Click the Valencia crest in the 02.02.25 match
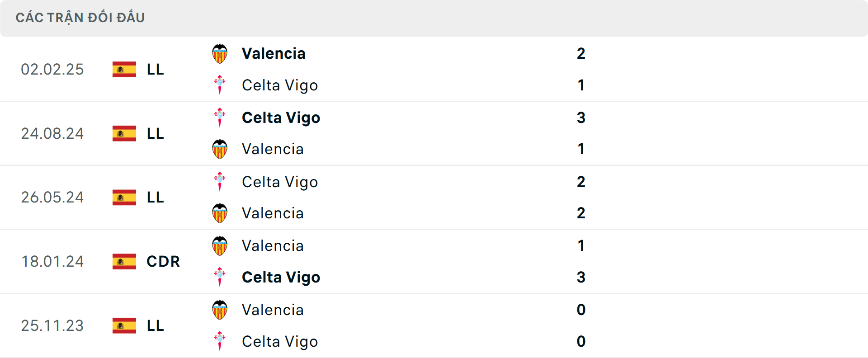The image size is (868, 358). 220,53
